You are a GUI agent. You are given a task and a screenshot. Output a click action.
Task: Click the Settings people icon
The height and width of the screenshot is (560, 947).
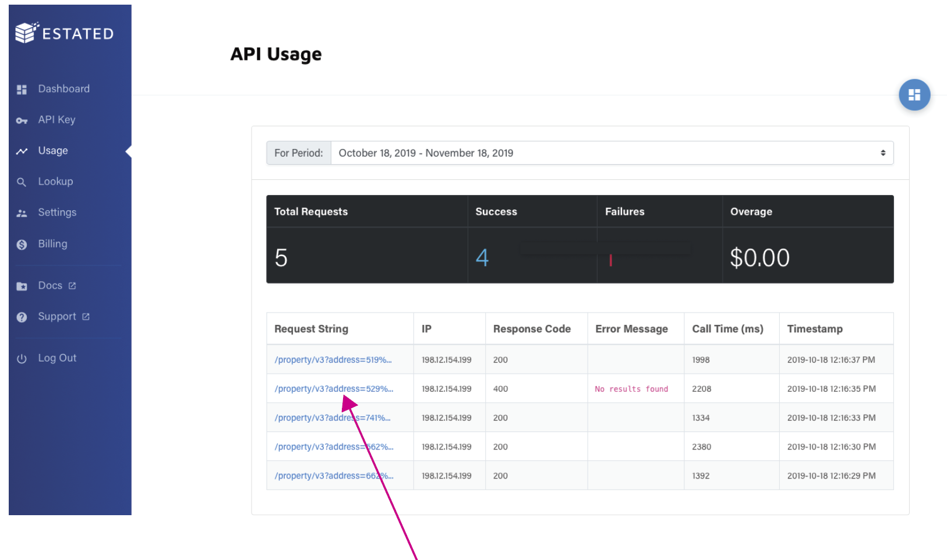22,213
